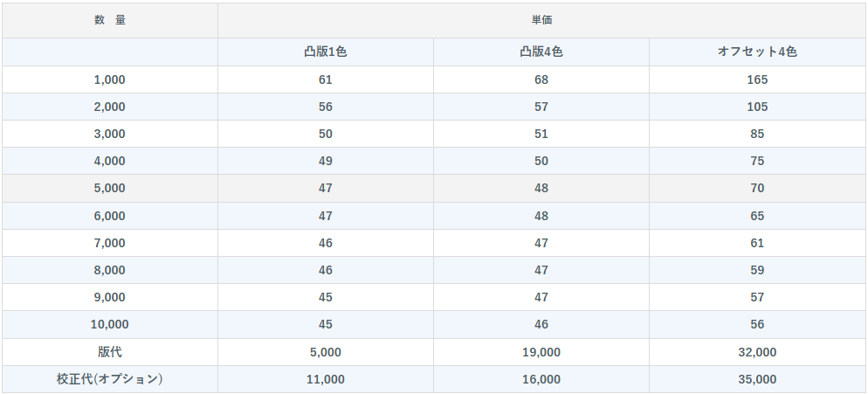
Task: Click the 85 price cell
Action: [x=757, y=134]
